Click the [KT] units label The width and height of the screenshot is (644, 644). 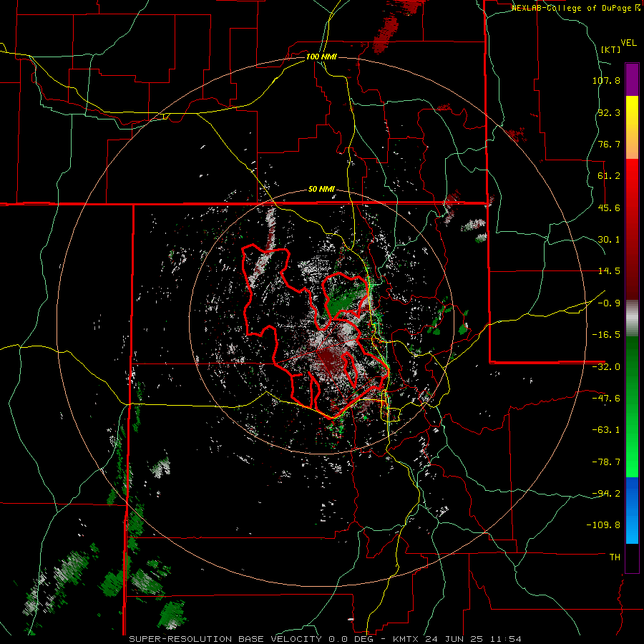click(611, 49)
